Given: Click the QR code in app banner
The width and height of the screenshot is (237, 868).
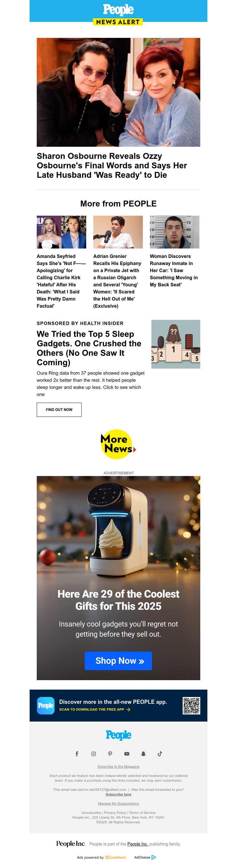Looking at the screenshot, I should point(191,706).
